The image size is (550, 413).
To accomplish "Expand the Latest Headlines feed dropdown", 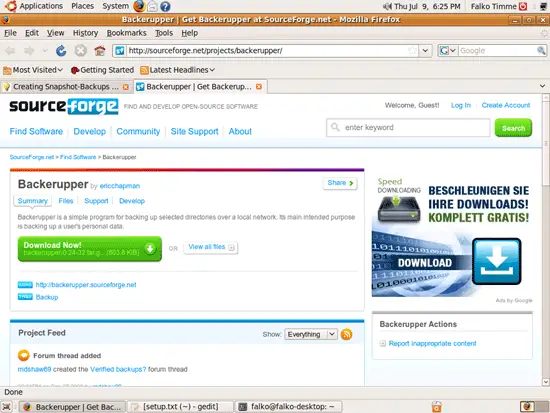I will (x=177, y=70).
